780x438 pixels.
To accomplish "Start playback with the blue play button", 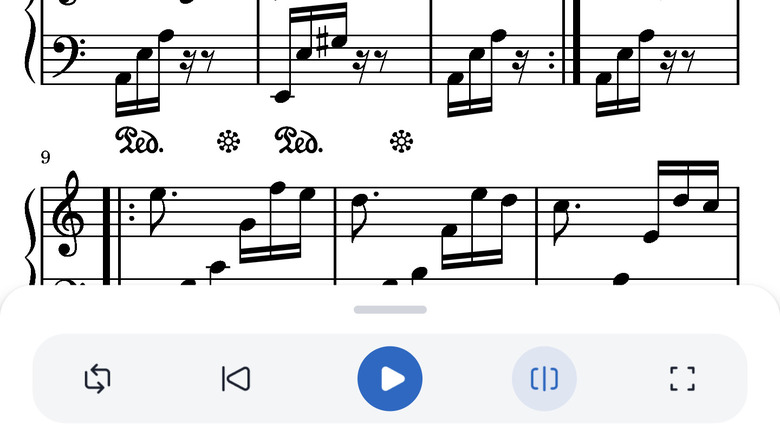I will pos(390,379).
